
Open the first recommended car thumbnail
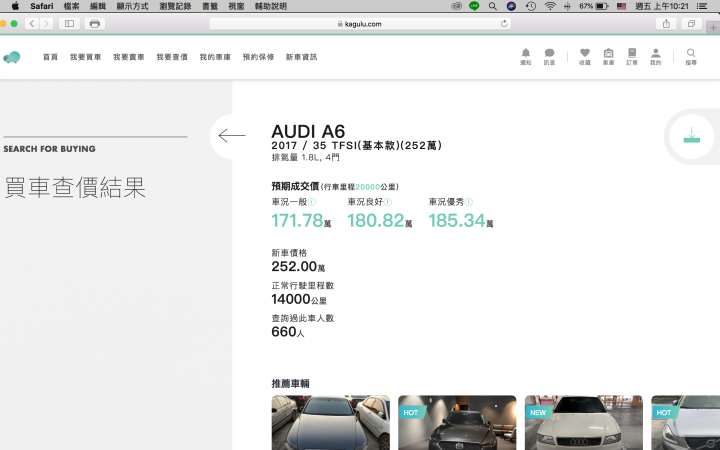331,422
